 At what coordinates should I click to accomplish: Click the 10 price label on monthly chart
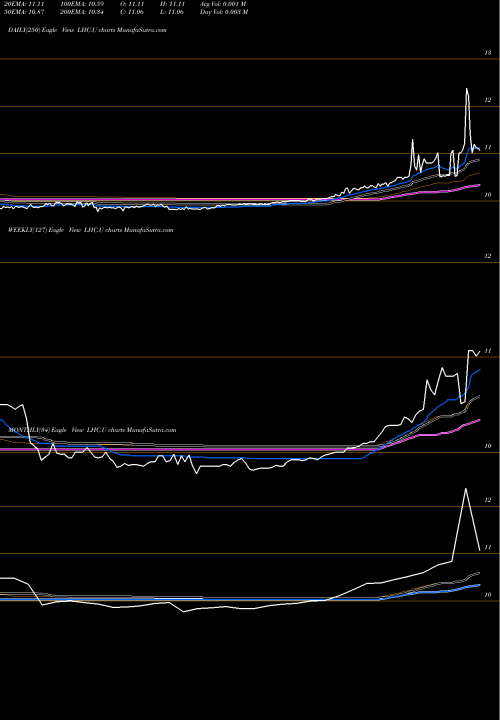(488, 595)
